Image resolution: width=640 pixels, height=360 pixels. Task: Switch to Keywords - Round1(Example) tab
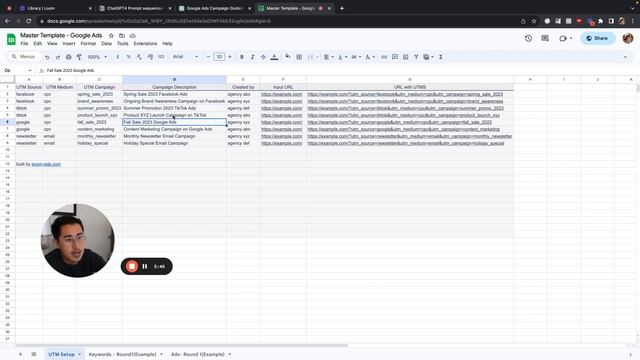click(x=122, y=354)
